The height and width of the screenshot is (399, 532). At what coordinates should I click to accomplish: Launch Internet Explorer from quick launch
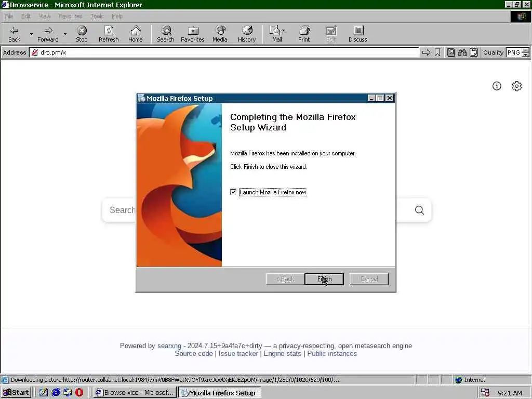tap(56, 393)
